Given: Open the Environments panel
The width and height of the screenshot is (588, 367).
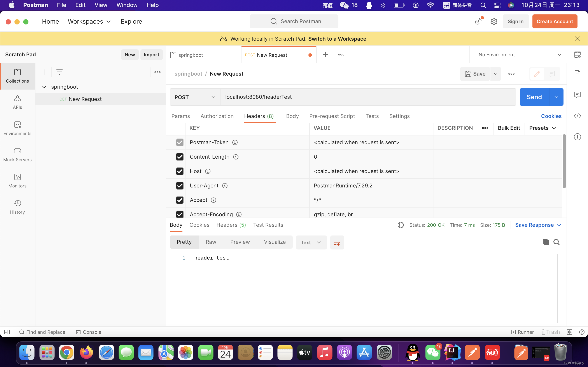Looking at the screenshot, I should 17,128.
